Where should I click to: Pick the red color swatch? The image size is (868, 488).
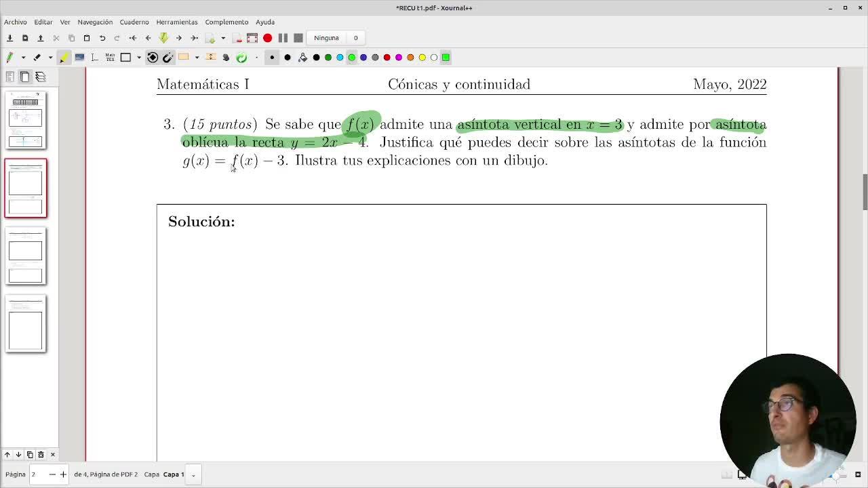pos(387,58)
